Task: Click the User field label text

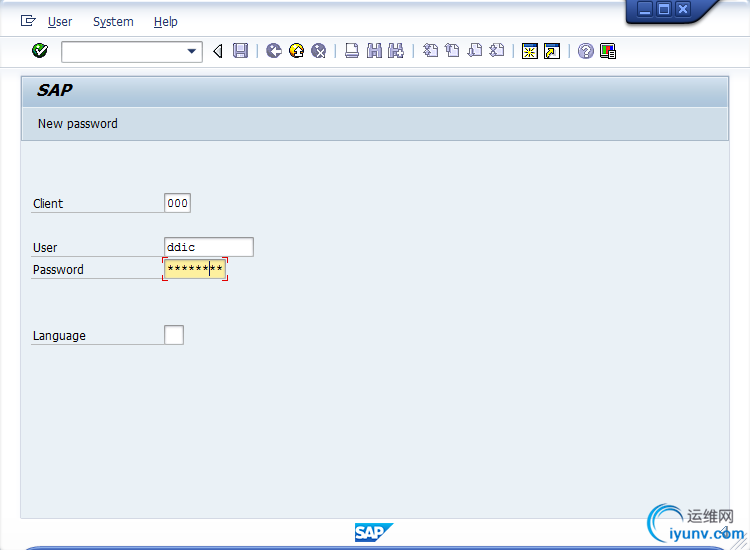Action: [45, 248]
